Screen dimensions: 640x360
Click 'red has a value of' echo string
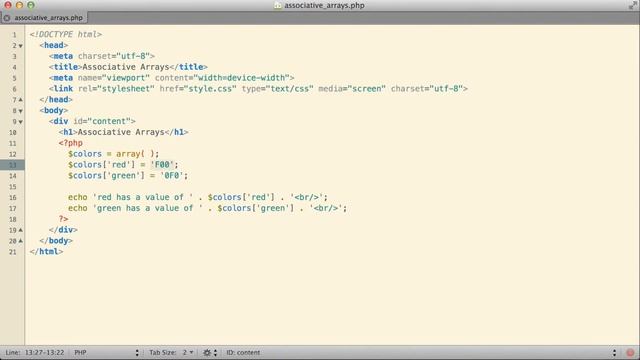pos(143,198)
